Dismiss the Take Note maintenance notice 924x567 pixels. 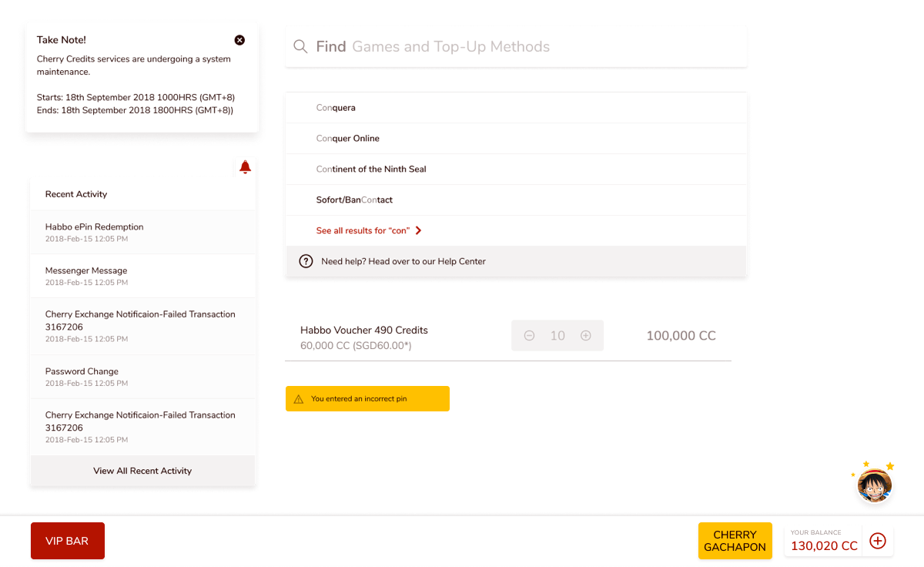[x=239, y=40]
